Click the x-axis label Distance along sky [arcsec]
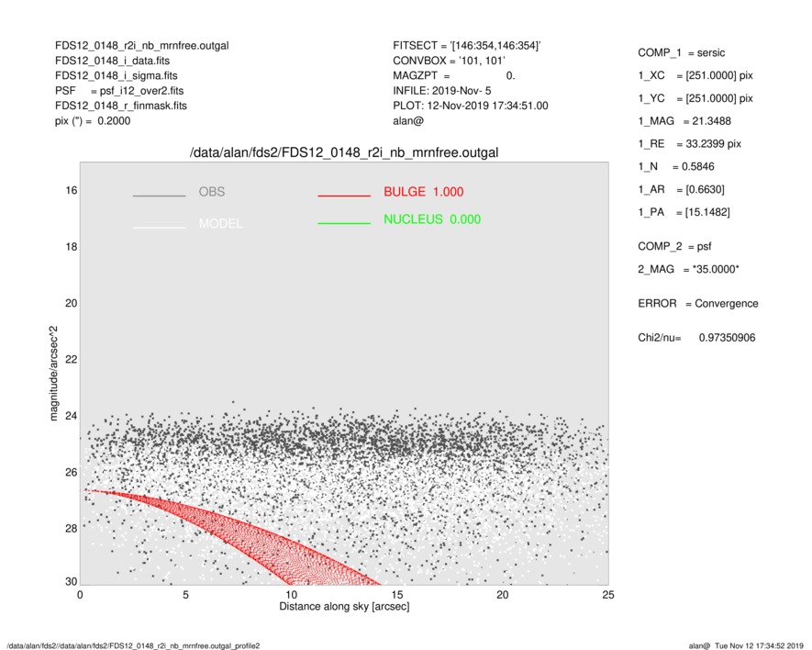Screen dimensions: 812x650 344,607
